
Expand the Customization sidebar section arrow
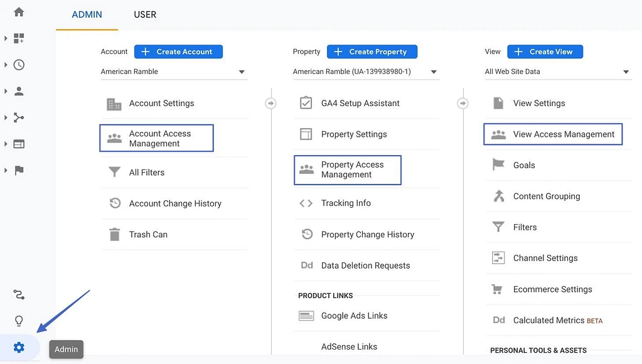coord(6,39)
